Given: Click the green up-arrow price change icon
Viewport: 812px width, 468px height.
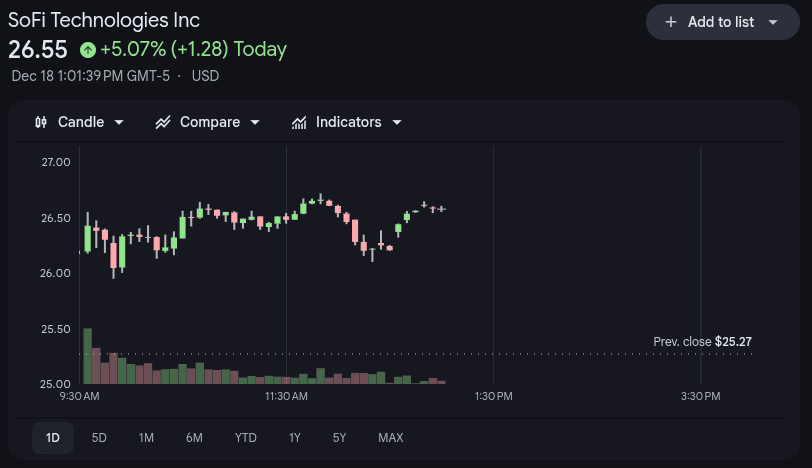Looking at the screenshot, I should pos(88,49).
